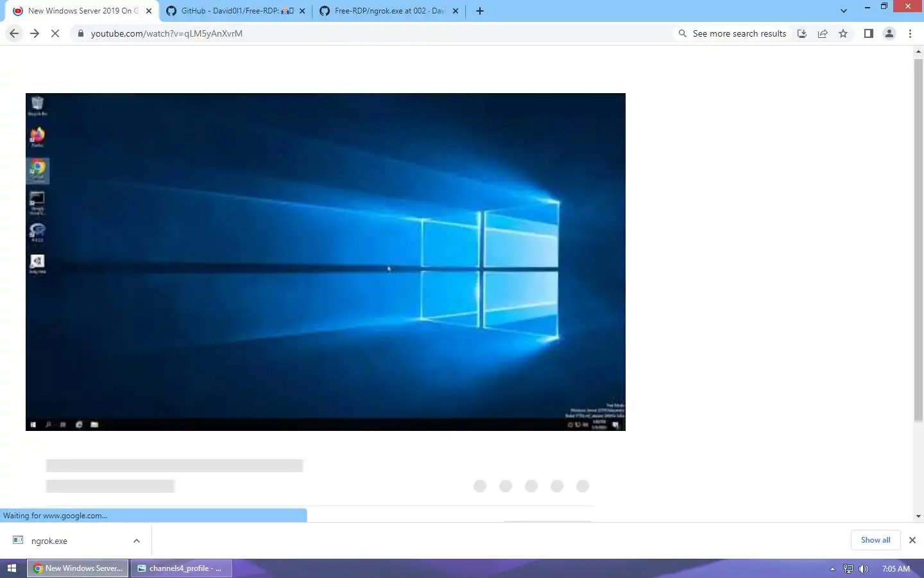The image size is (924, 578).
Task: Click Show all downloads
Action: 875,540
